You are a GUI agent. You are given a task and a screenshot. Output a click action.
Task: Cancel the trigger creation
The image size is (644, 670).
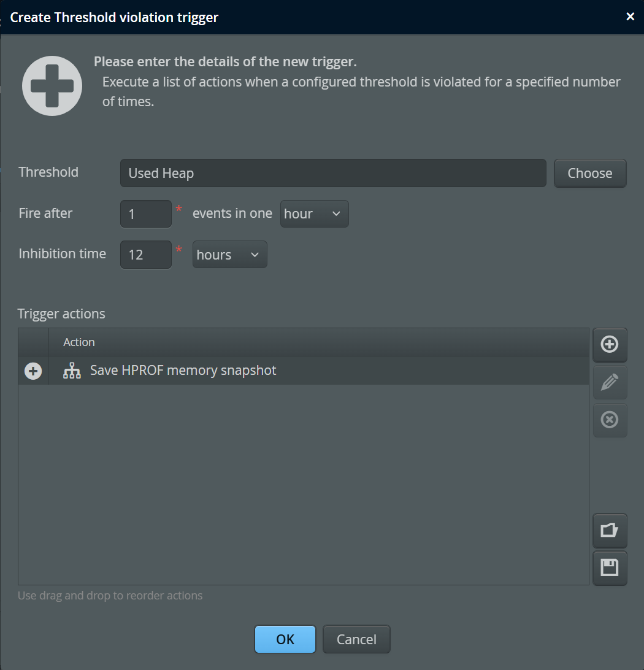point(356,639)
